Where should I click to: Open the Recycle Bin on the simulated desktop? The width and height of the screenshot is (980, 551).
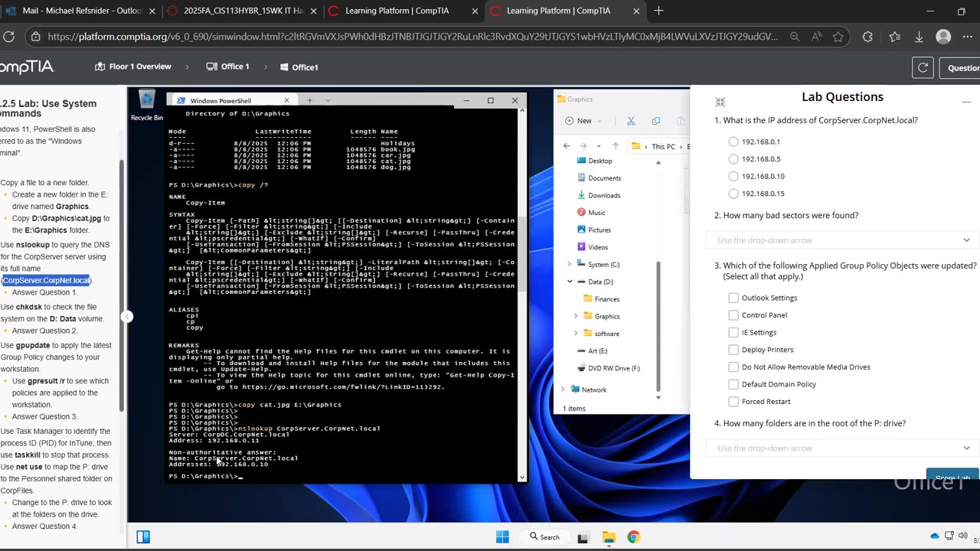(x=146, y=106)
